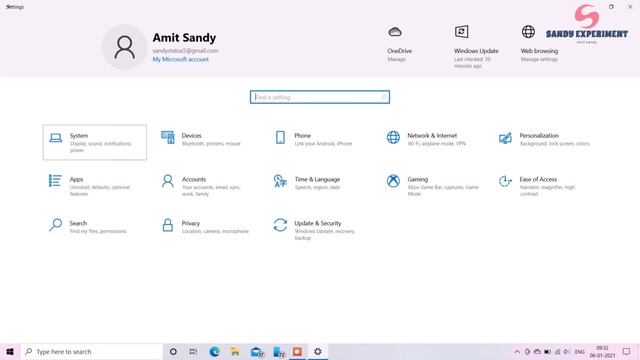Click the ENG language indicator
640x360 pixels.
pos(580,351)
